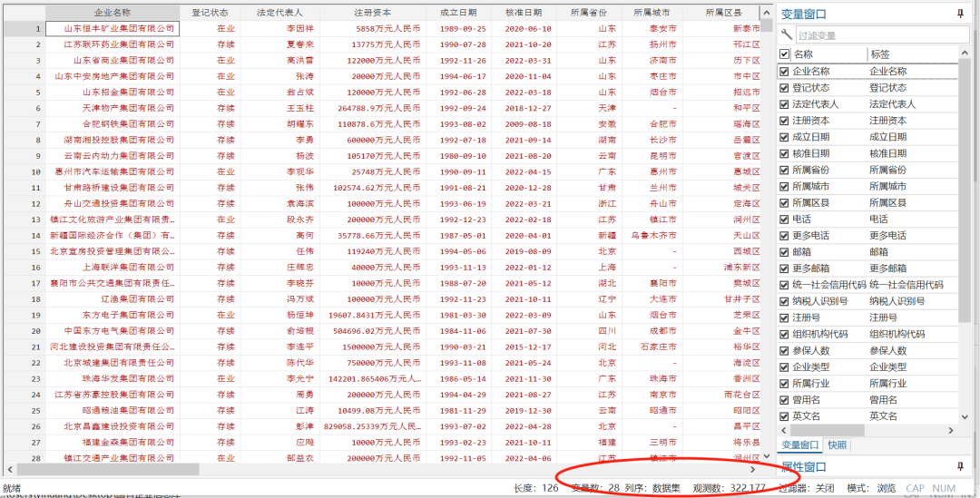Viewport: 980px width, 498px height.
Task: Uncheck the 注册资本 variable checkbox
Action: (x=784, y=121)
